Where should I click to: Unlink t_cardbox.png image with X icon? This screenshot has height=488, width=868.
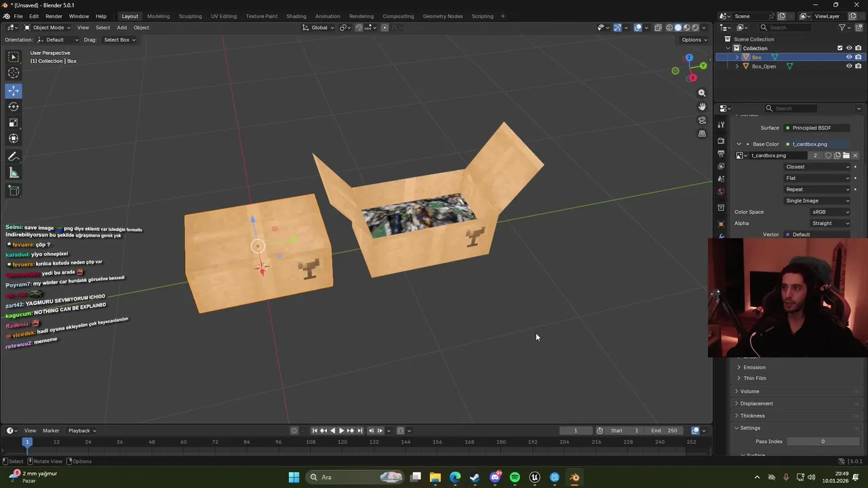(855, 155)
